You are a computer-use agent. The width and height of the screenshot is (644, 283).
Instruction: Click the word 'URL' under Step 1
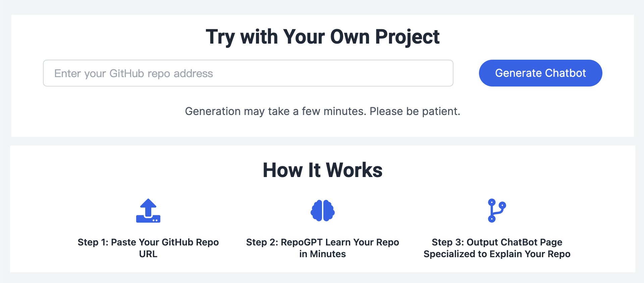pos(148,254)
